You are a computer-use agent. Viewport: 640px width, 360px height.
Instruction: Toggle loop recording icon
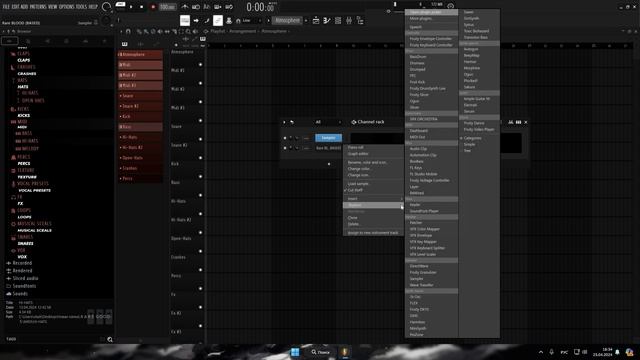(x=229, y=7)
